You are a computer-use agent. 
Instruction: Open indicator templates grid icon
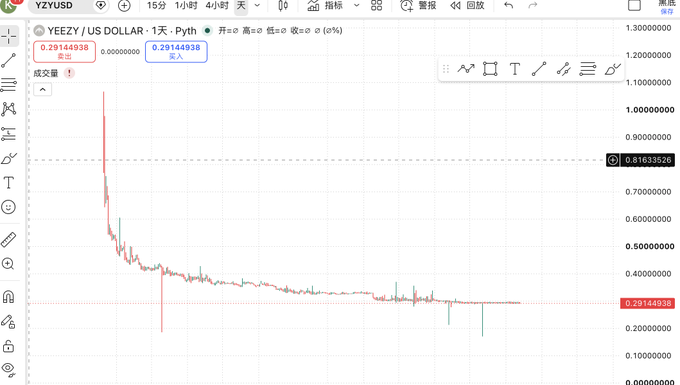(376, 6)
